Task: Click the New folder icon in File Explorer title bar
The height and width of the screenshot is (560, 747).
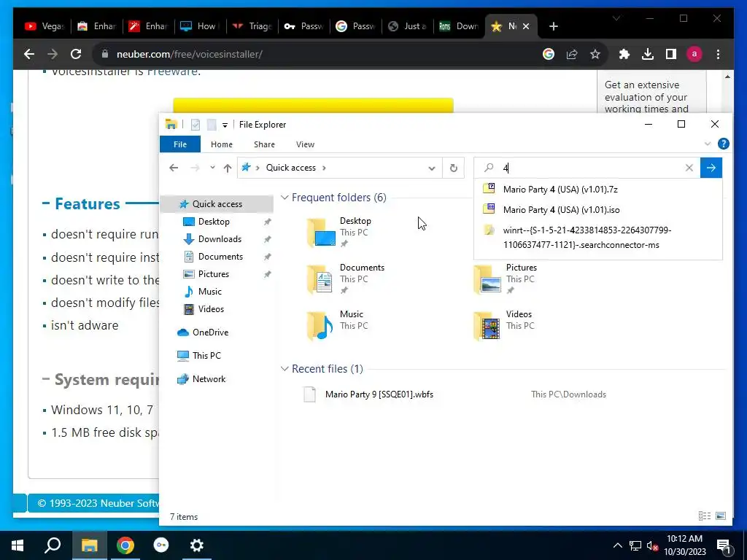Action: tap(212, 125)
